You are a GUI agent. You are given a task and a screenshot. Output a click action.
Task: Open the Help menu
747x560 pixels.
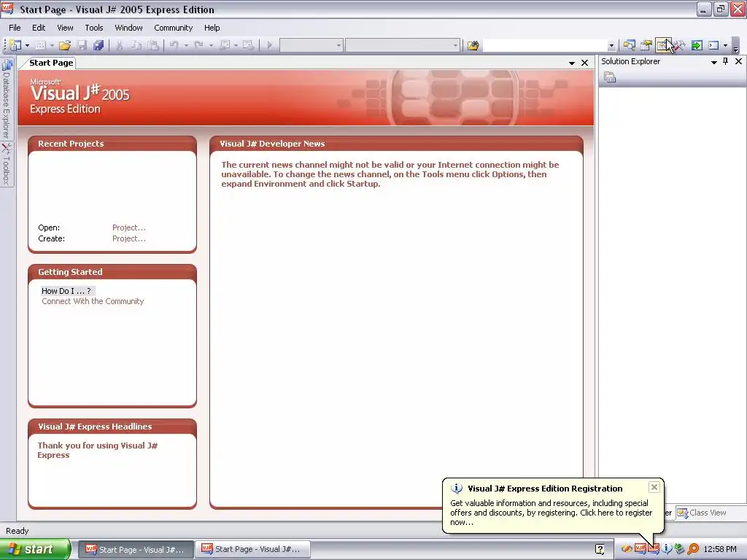point(212,28)
